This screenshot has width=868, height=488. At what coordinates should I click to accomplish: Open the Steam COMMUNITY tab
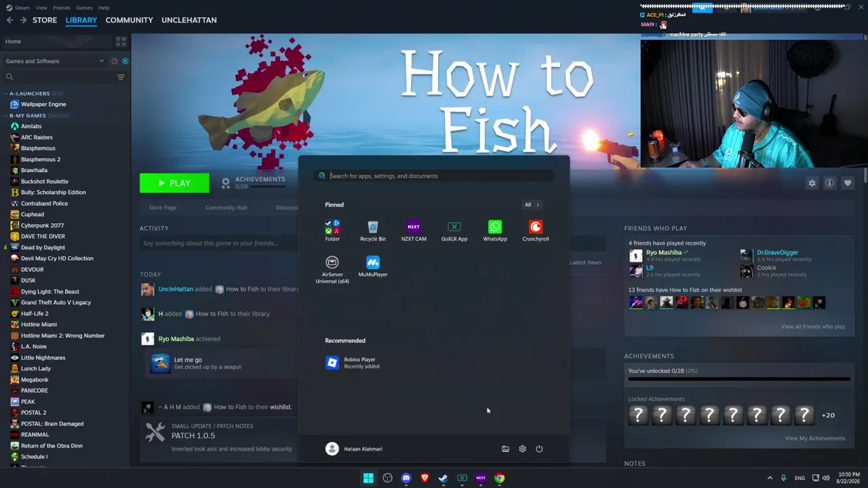point(129,20)
